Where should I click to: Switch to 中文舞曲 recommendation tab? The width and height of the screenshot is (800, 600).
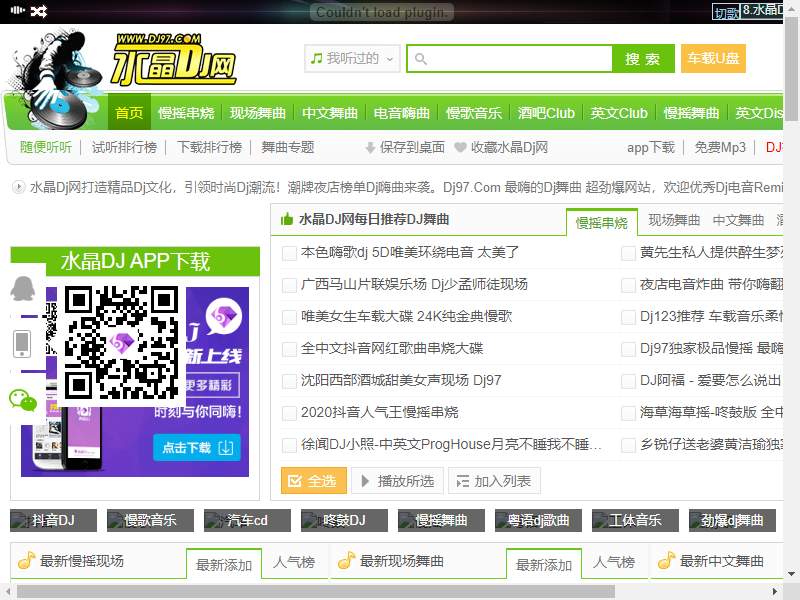[738, 220]
